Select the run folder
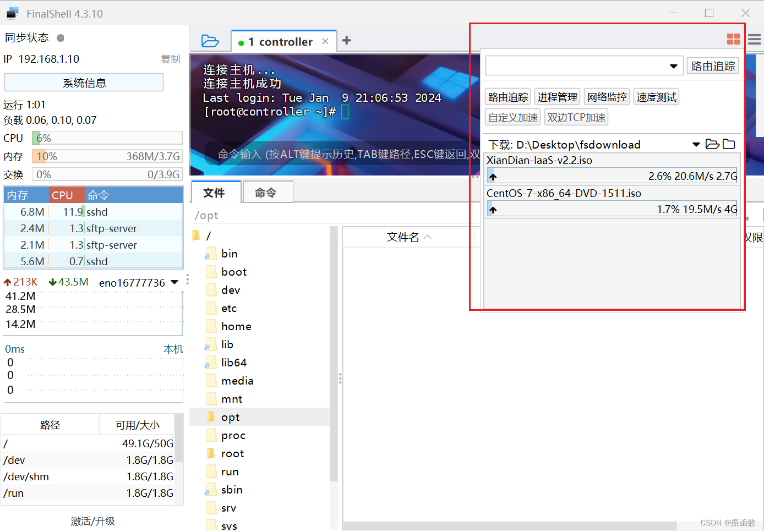Viewport: 764px width, 532px height. click(x=230, y=471)
